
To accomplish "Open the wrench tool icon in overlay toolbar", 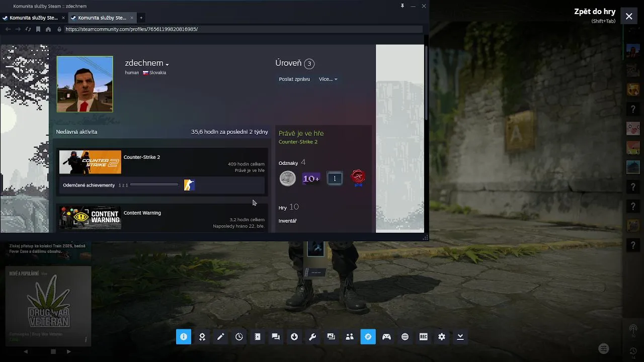I will (312, 337).
